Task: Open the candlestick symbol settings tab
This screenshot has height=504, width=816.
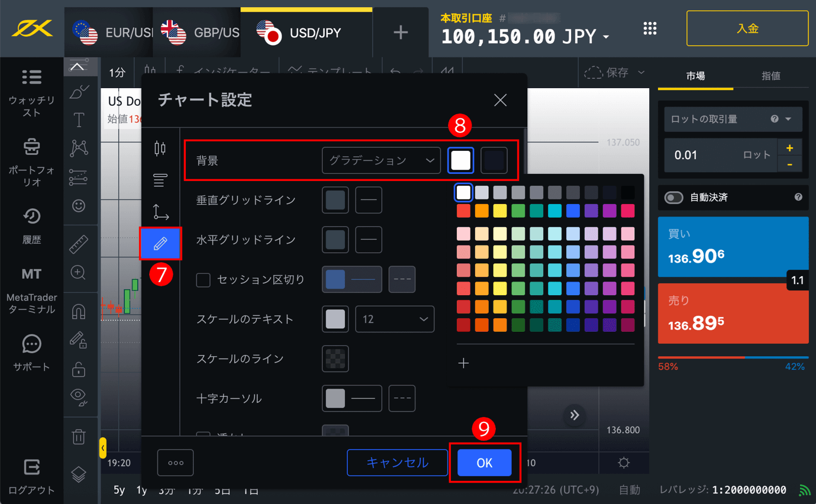Action: [x=160, y=148]
